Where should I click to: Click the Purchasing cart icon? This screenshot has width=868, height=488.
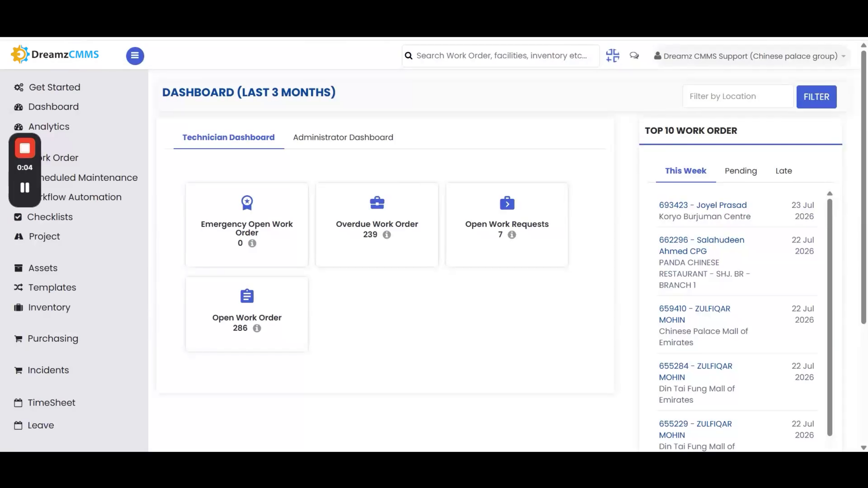pyautogui.click(x=18, y=339)
